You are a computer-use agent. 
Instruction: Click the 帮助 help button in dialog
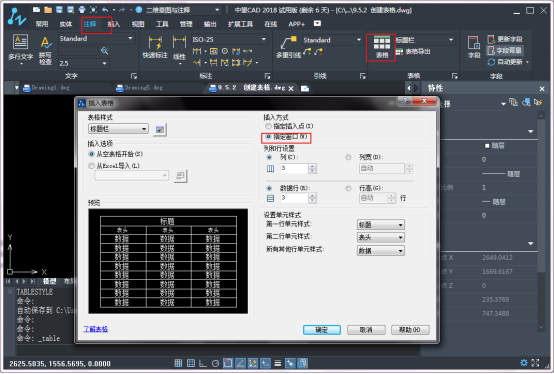click(x=410, y=330)
